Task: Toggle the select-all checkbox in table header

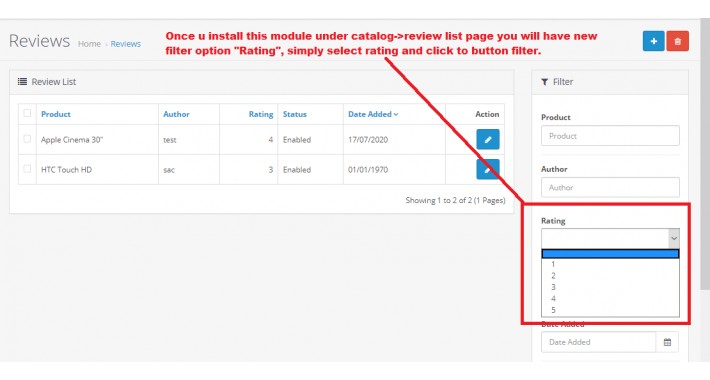Action: pos(27,113)
